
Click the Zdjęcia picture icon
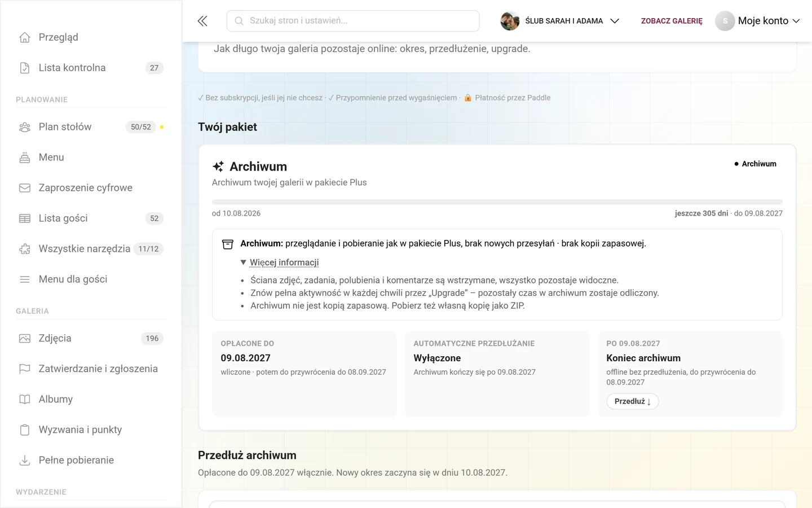(x=25, y=339)
